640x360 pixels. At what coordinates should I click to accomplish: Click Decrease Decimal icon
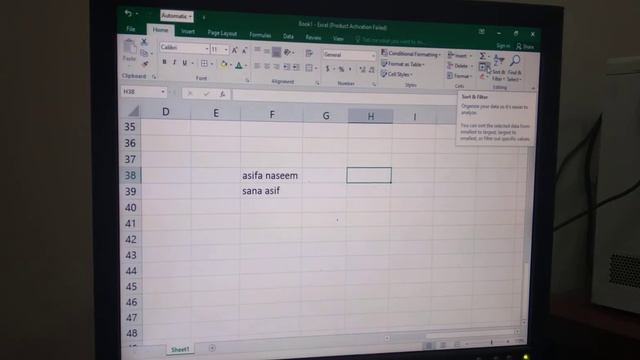[x=371, y=71]
